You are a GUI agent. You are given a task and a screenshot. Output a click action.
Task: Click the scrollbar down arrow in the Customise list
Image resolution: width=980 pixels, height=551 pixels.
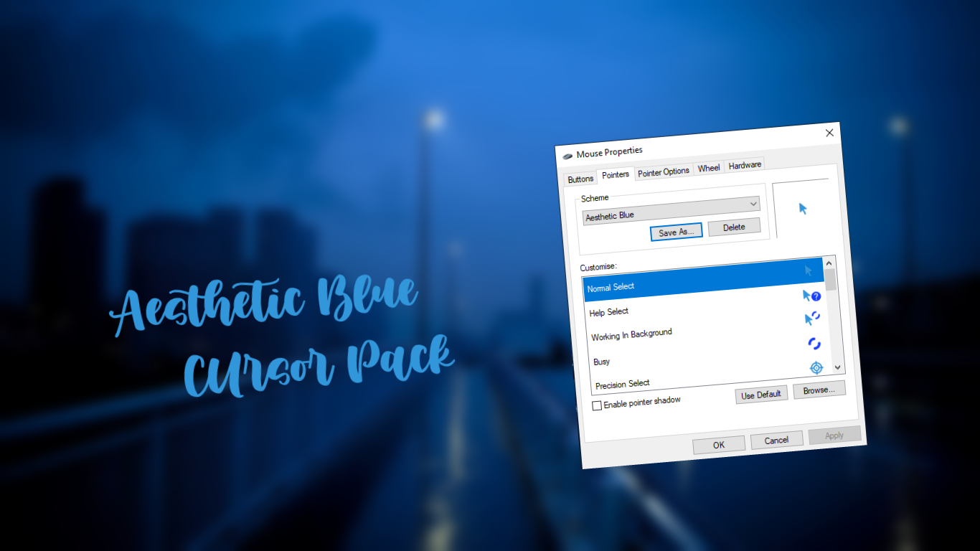(837, 367)
